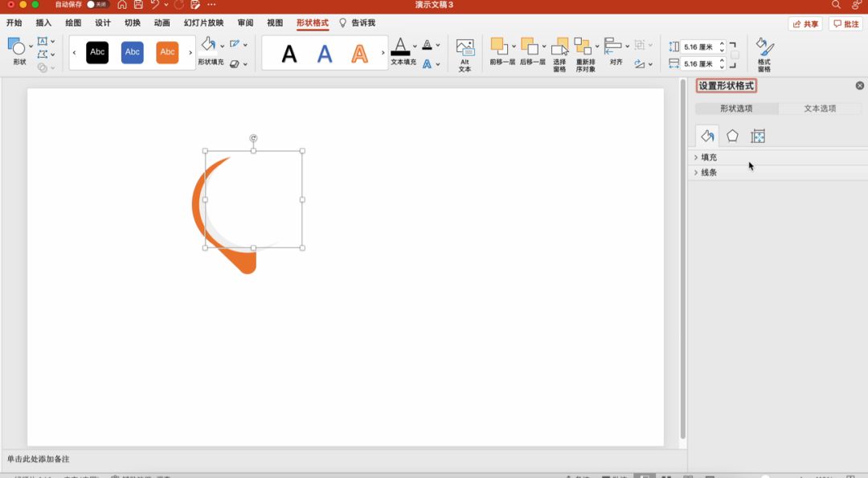Show more WordArt styles with right arrow

383,52
